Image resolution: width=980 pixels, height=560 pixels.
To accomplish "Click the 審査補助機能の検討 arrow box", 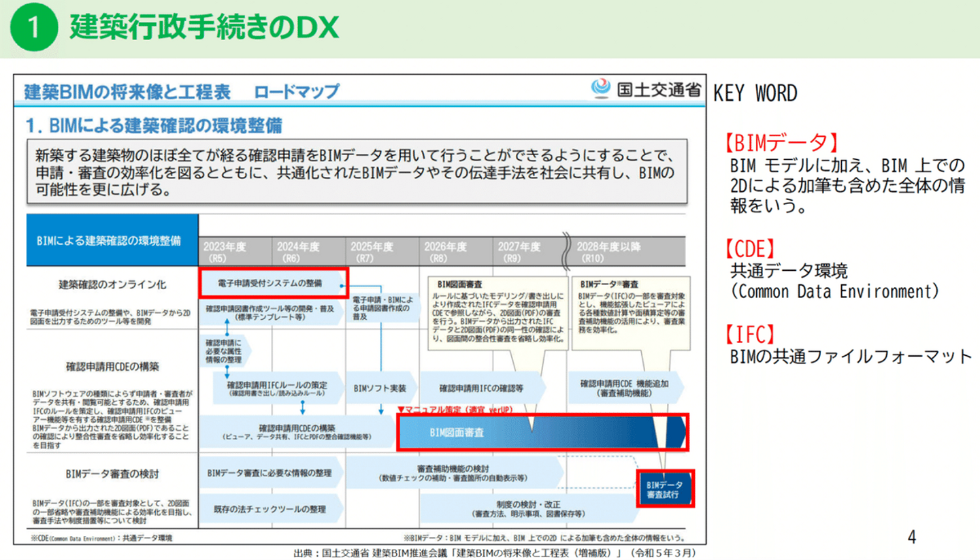I will point(455,473).
